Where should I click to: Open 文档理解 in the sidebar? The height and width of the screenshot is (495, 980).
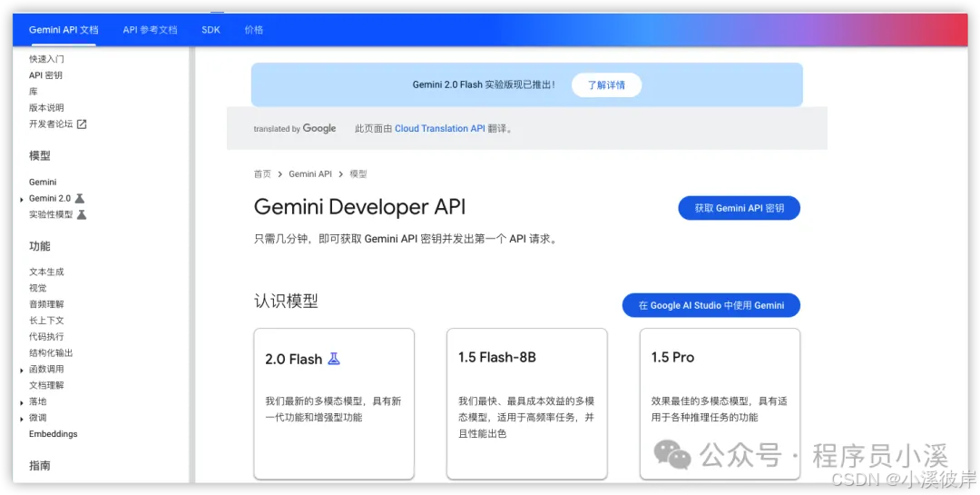(x=46, y=385)
